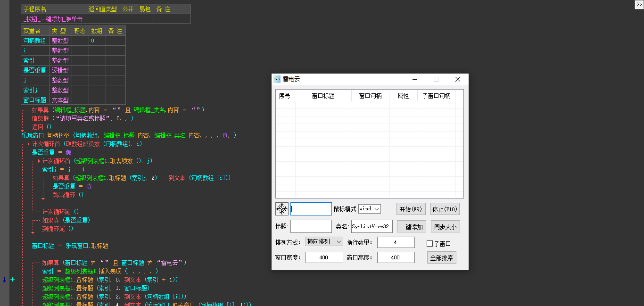644x306 pixels.
Task: Minimize the 雷电云 window
Action: [x=414, y=79]
